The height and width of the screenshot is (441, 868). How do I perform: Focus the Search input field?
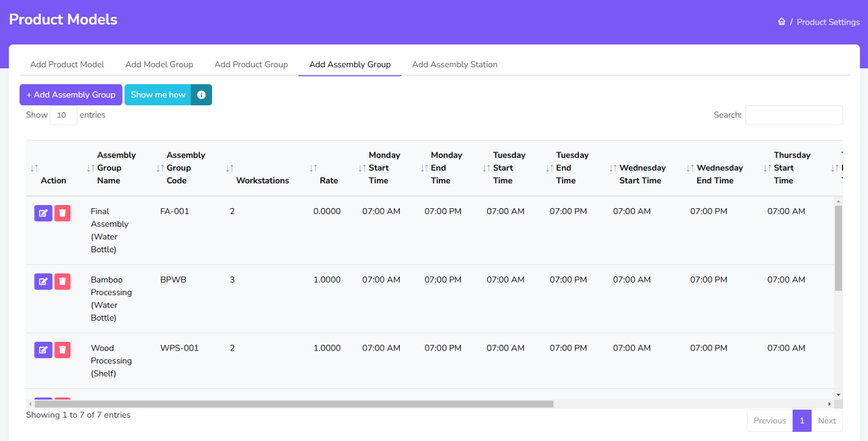pyautogui.click(x=794, y=115)
